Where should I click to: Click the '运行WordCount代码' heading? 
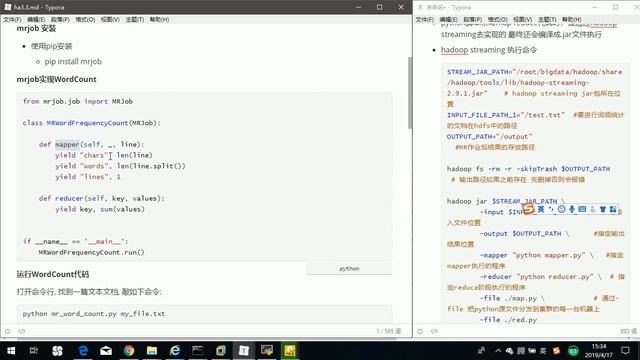(x=53, y=274)
